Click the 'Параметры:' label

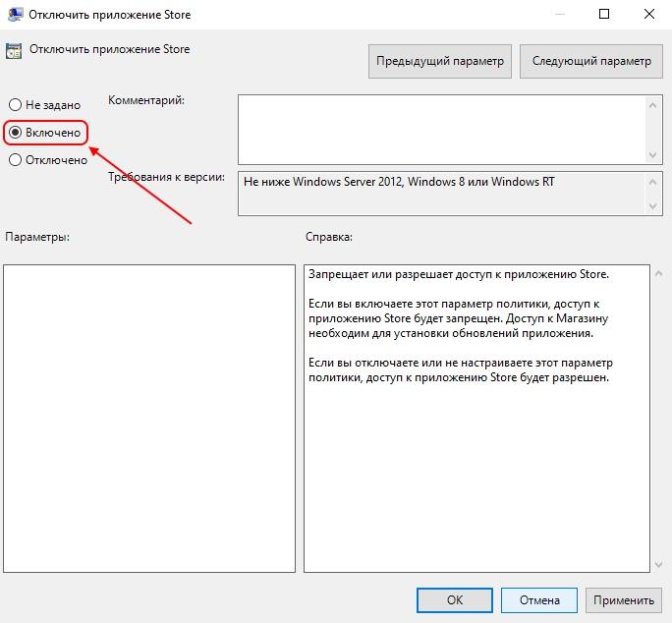coord(37,237)
